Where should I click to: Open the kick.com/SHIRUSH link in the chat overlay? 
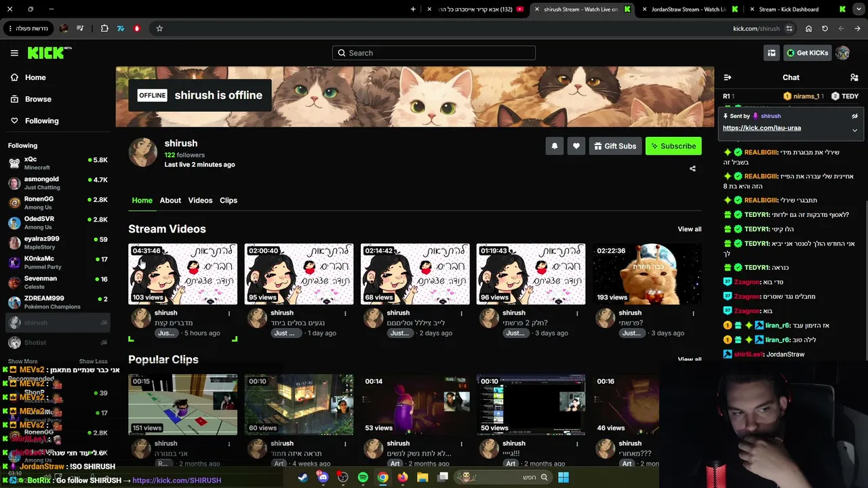[176, 480]
